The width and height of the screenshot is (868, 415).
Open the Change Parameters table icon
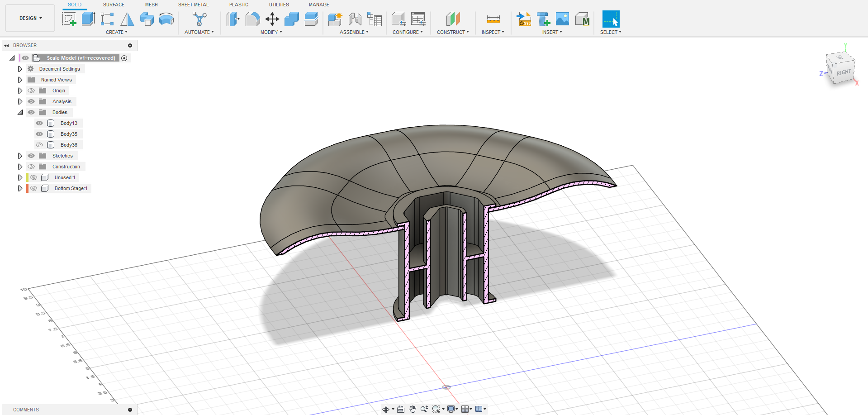[x=418, y=19]
